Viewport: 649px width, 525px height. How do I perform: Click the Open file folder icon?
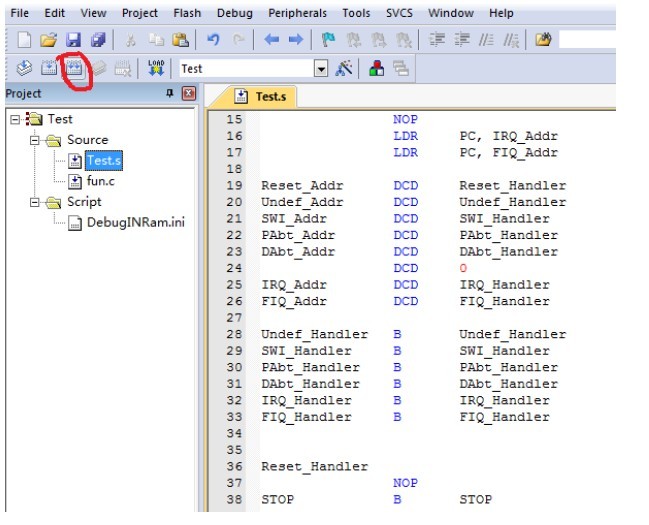coord(49,40)
